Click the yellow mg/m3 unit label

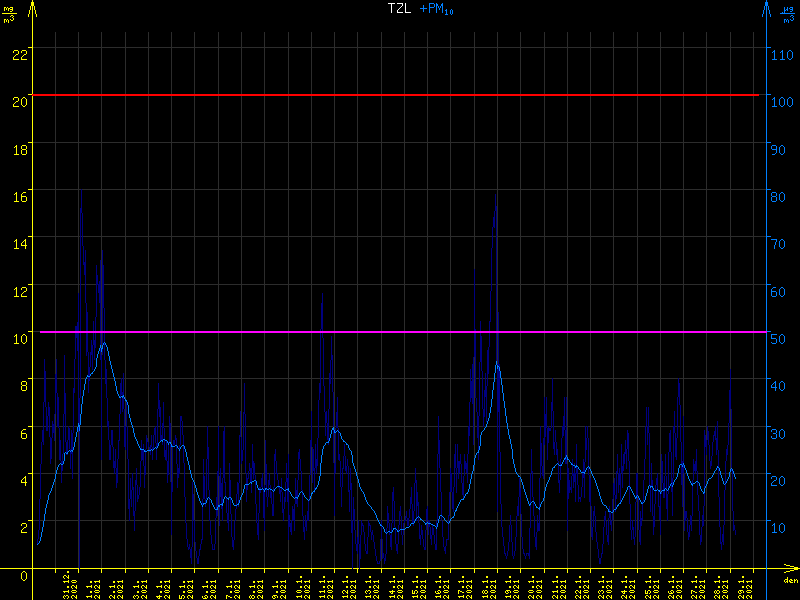pyautogui.click(x=9, y=14)
